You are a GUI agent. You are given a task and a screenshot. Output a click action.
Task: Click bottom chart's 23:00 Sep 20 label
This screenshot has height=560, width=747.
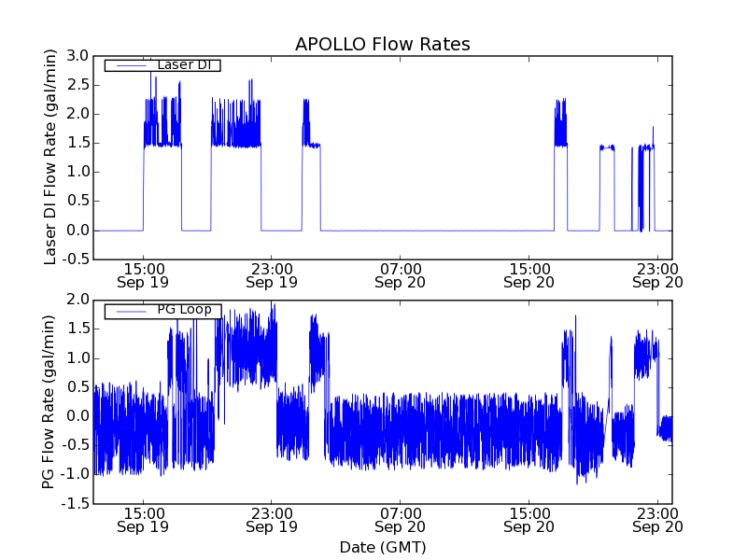657,520
